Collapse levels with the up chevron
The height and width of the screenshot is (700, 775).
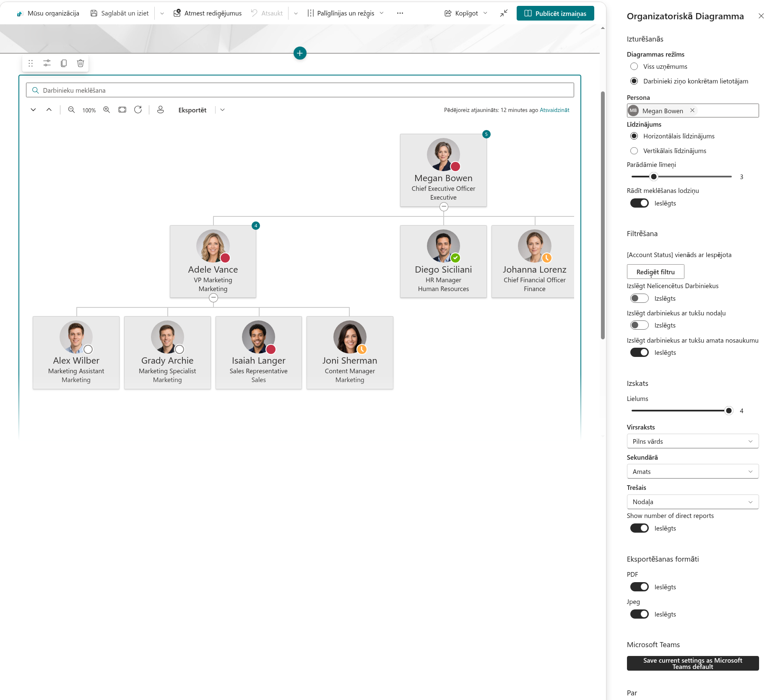49,110
